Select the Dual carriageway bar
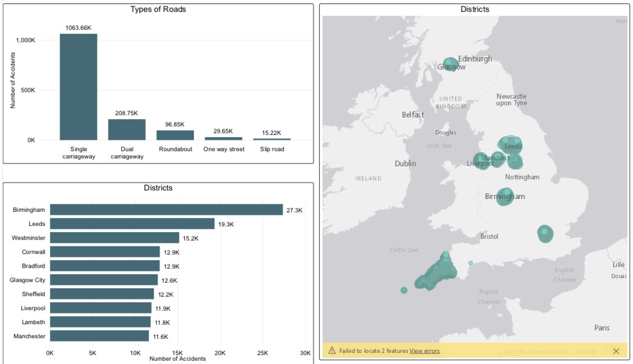 click(x=127, y=130)
